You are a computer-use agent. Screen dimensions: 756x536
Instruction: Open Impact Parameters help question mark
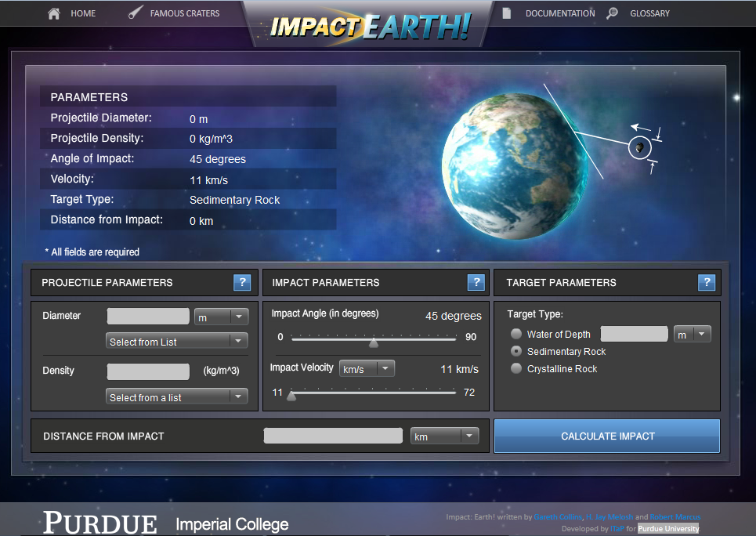click(476, 282)
